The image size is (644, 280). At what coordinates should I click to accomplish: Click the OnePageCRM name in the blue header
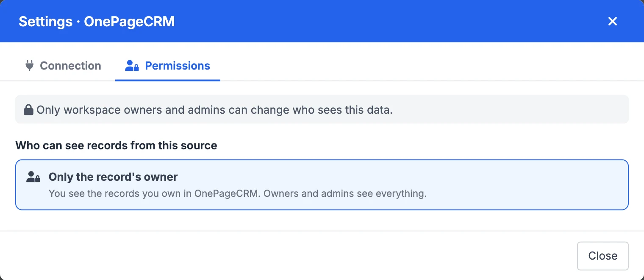[x=129, y=21]
